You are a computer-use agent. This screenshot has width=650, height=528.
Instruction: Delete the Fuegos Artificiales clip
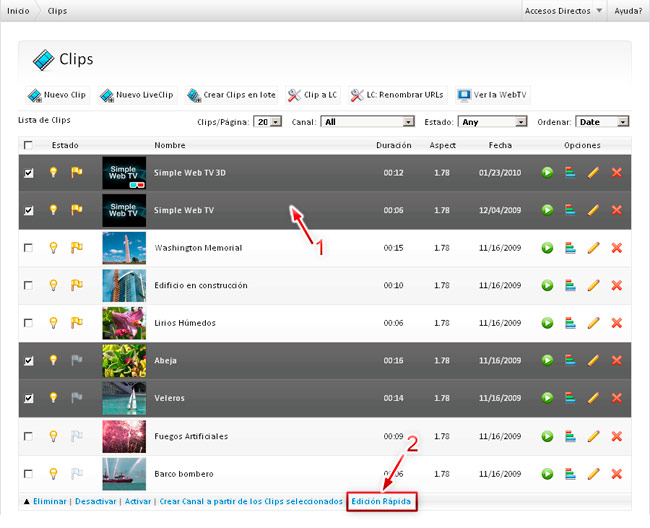[616, 436]
